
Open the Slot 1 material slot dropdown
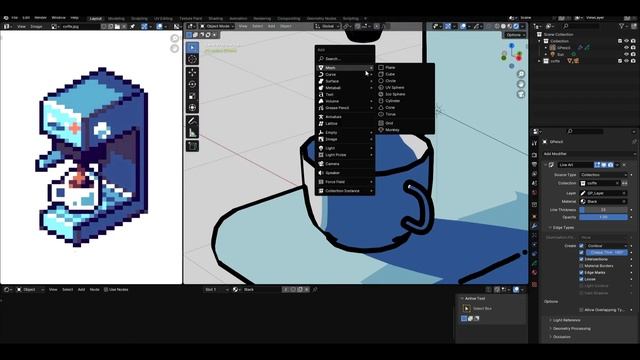point(216,289)
